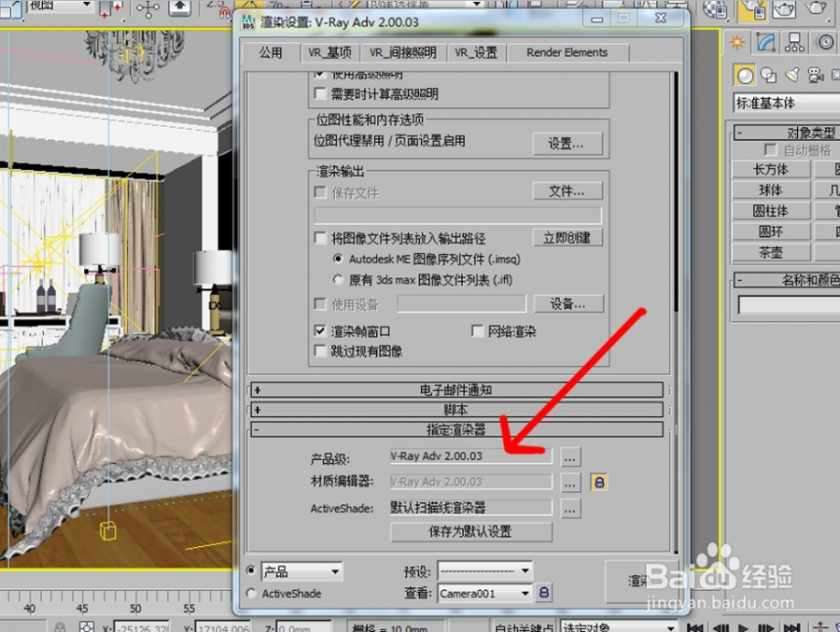Open the Hierarchy panel tab
840x632 pixels.
click(794, 42)
